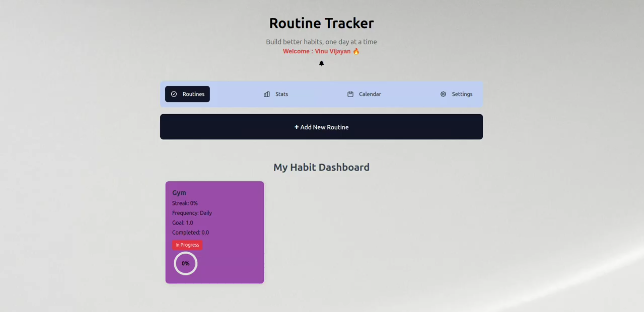The width and height of the screenshot is (644, 312).
Task: Click the 0% circular progress ring
Action: tap(185, 263)
